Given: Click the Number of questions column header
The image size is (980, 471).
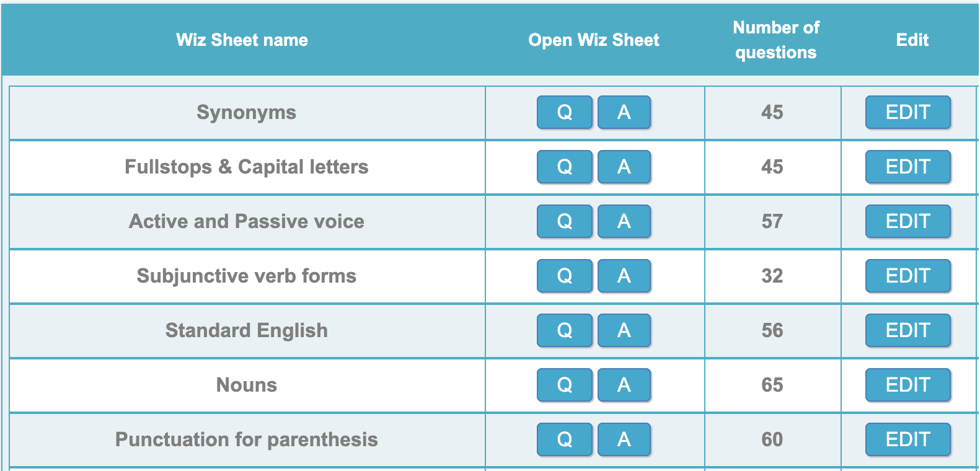Looking at the screenshot, I should (775, 40).
